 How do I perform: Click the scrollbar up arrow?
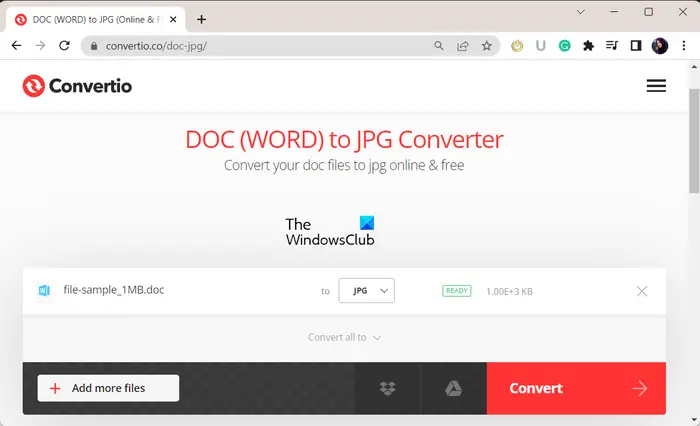[694, 67]
